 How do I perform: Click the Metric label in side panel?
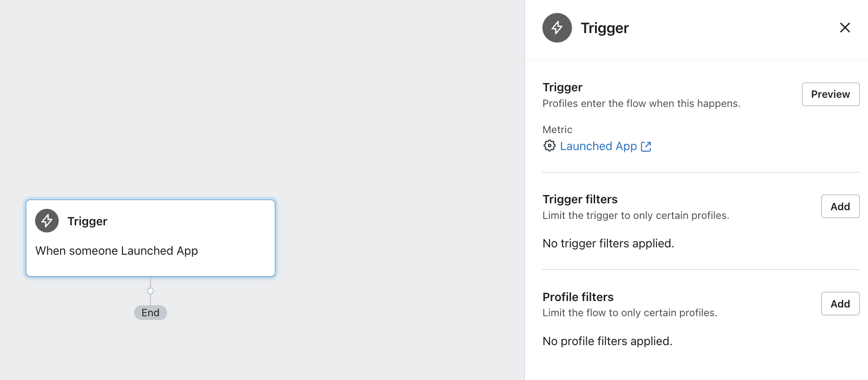point(557,129)
